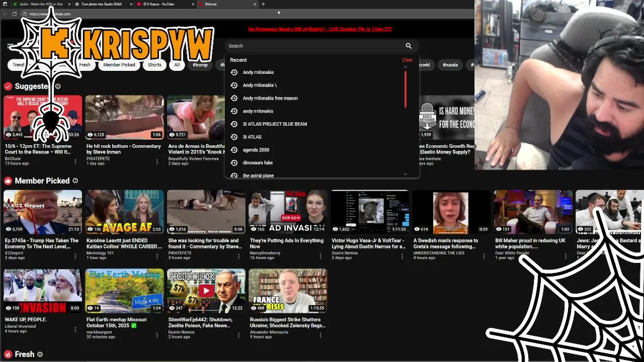Select the #covid hashtag chip
The width and height of the screenshot is (644, 362).
click(x=425, y=65)
